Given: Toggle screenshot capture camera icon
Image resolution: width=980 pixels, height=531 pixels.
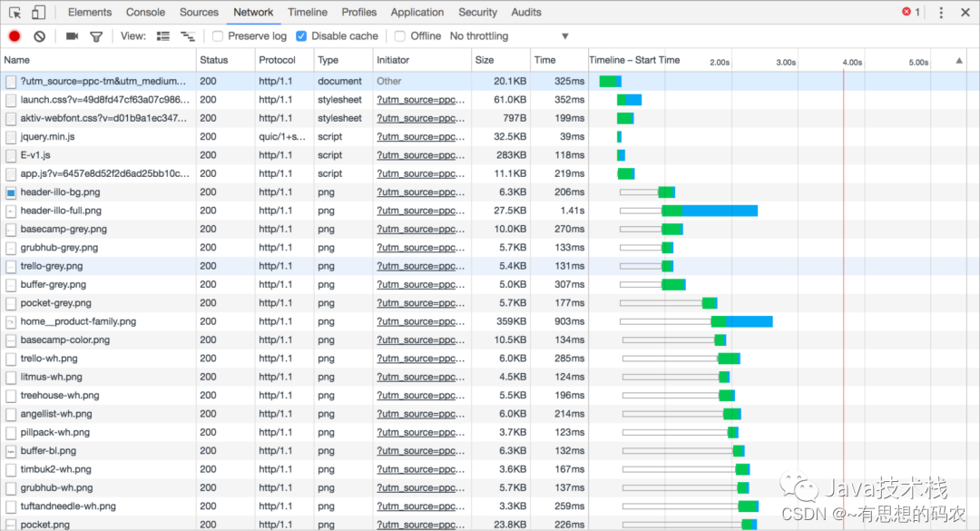Looking at the screenshot, I should 72,36.
